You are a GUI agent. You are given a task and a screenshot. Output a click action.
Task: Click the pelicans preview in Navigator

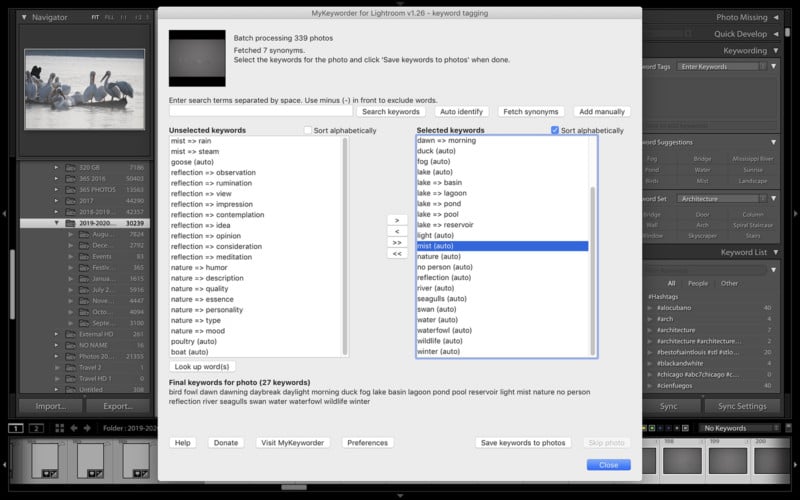(85, 90)
